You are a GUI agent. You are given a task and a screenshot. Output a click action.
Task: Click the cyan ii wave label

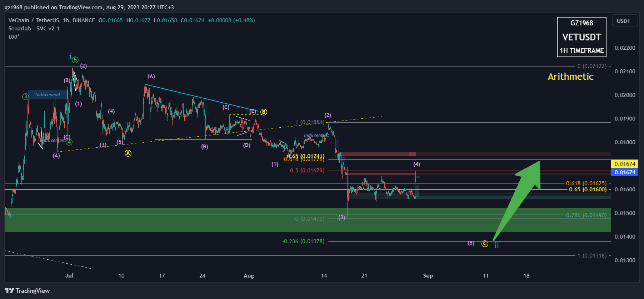pyautogui.click(x=496, y=245)
